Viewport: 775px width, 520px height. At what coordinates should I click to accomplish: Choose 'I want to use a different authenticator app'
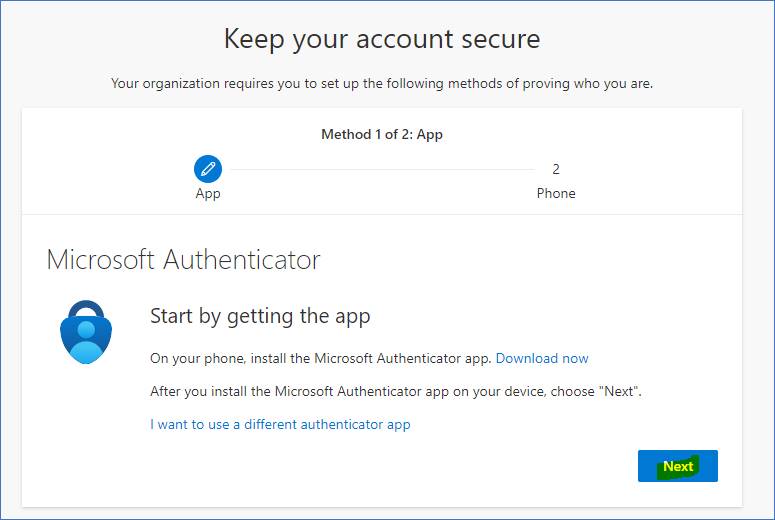coord(280,425)
